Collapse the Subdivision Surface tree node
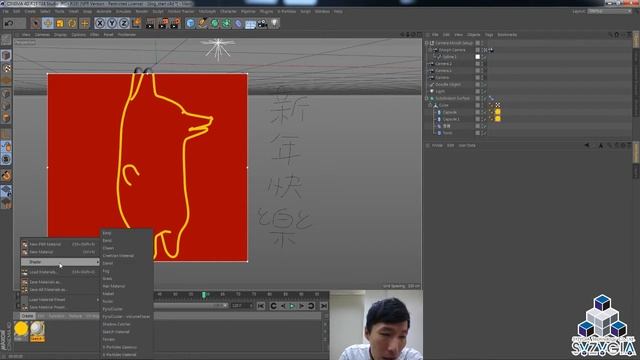The height and width of the screenshot is (360, 640). coord(427,98)
